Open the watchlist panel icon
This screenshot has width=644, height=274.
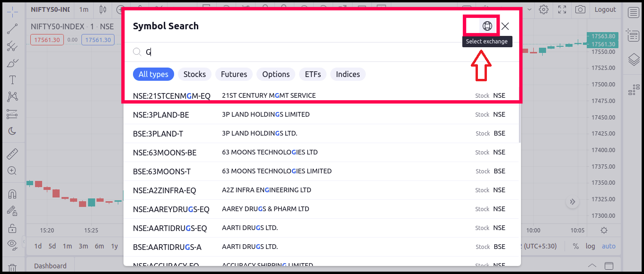[x=633, y=12]
